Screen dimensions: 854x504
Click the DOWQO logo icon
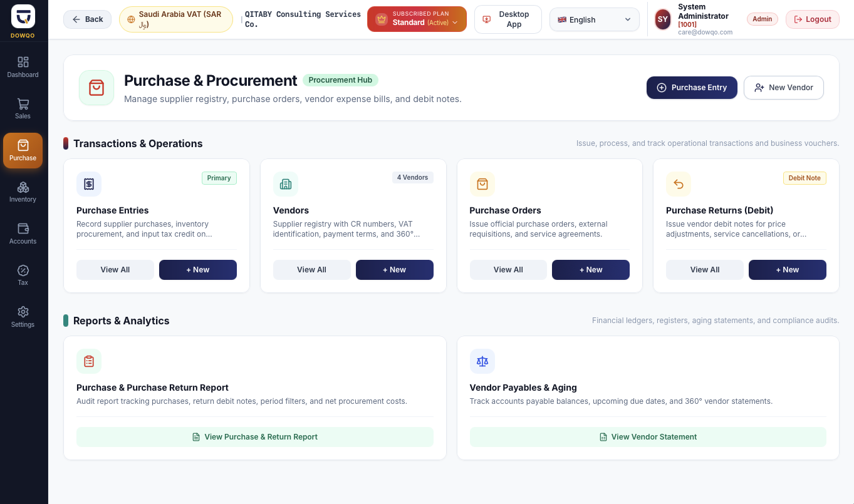click(x=23, y=16)
